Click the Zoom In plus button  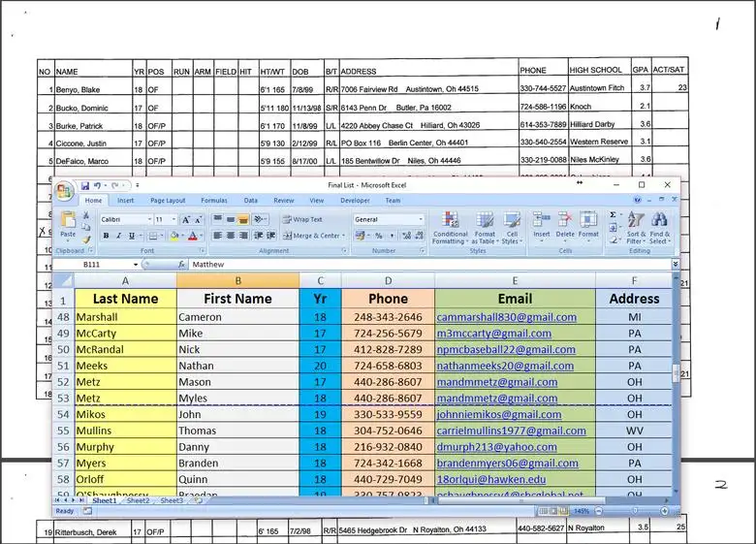(x=664, y=511)
